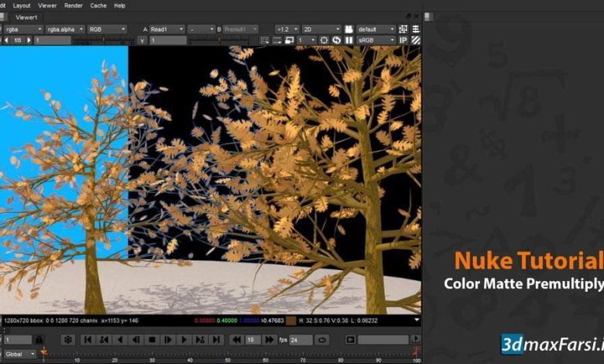This screenshot has width=604, height=364.
Task: Toggle proxy mode icon
Action: 290,40
